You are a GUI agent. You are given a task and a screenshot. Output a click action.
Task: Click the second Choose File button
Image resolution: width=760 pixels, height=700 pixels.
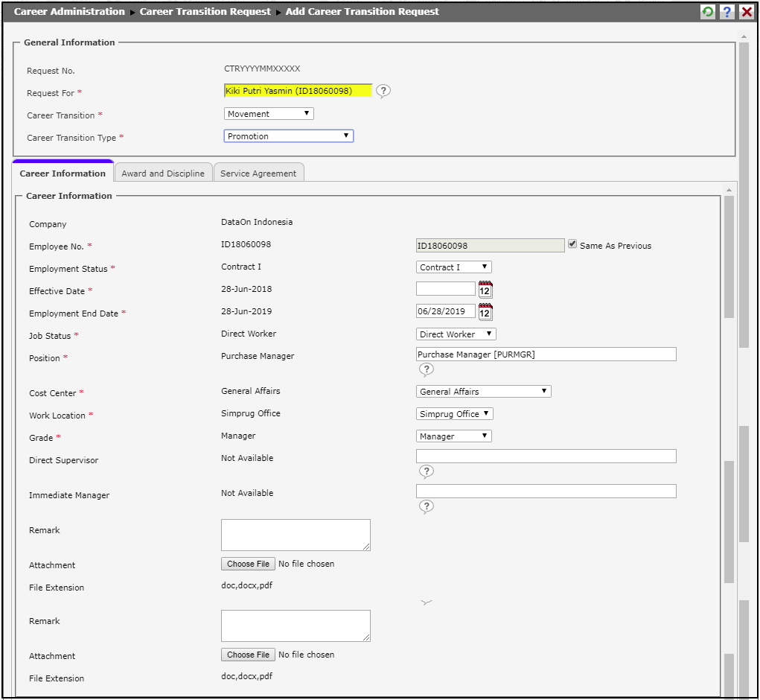(x=248, y=655)
